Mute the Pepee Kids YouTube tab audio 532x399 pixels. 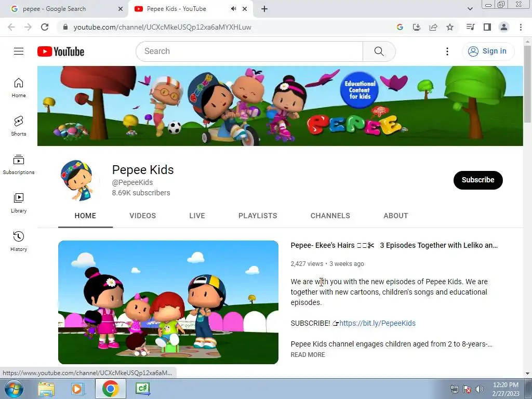233,9
